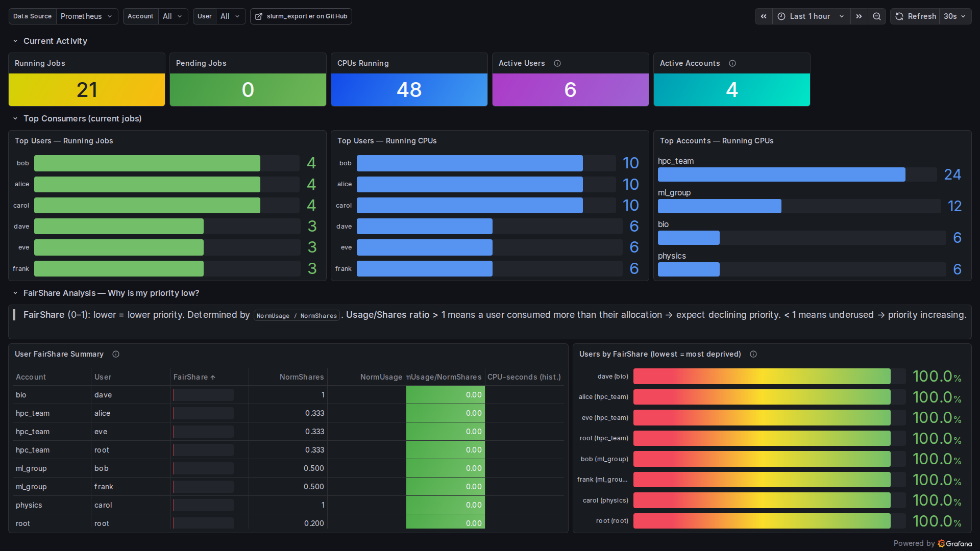The image size is (980, 551).
Task: Show info for Active Users panel
Action: click(x=557, y=63)
